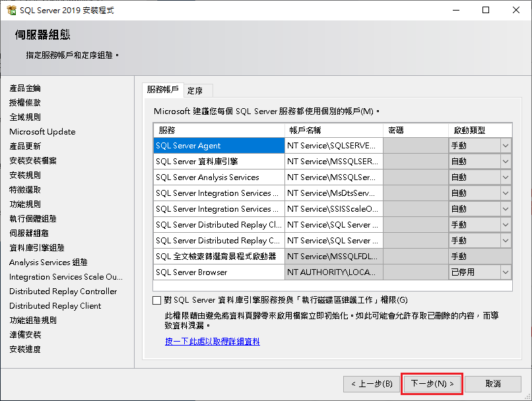Image resolution: width=532 pixels, height=401 pixels.
Task: Close the SQL Server 2019 setup window
Action: click(516, 10)
